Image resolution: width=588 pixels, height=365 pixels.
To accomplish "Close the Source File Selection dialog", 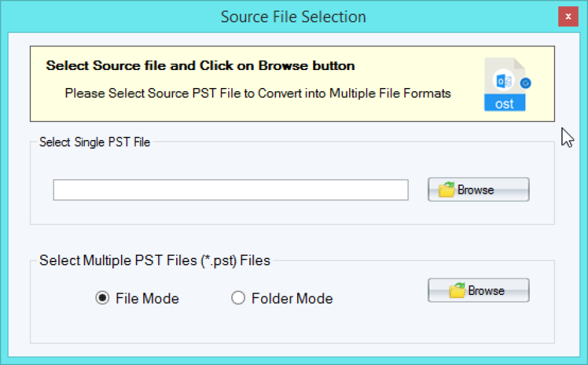I will (x=568, y=16).
